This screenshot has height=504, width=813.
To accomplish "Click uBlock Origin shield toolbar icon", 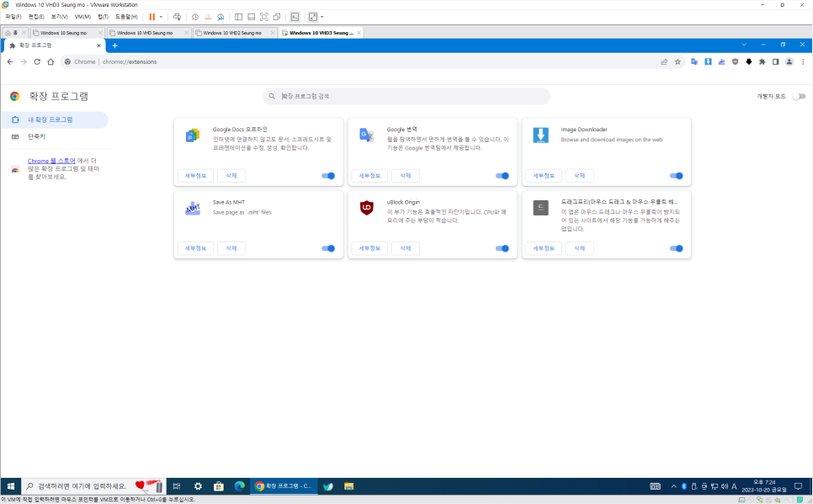I will pyautogui.click(x=735, y=61).
